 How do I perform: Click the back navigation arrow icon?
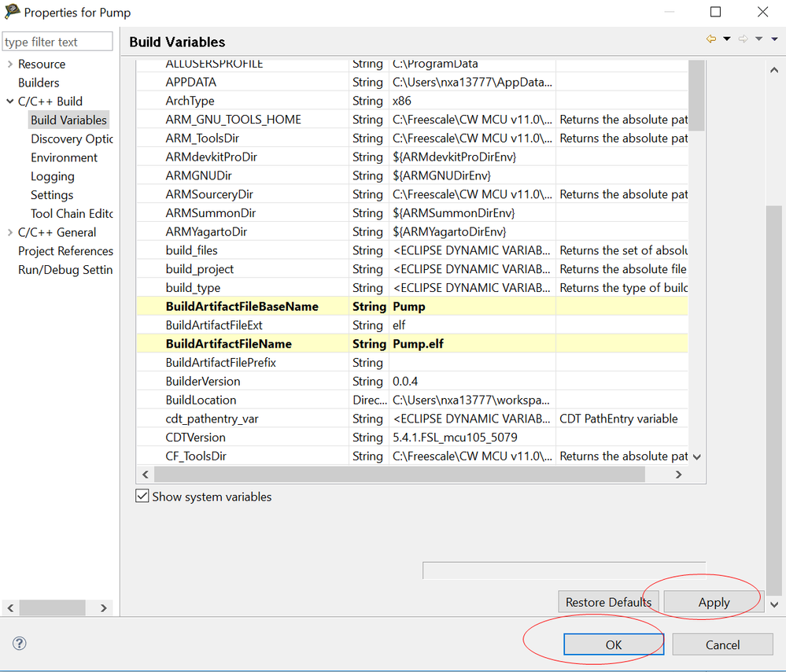point(710,39)
